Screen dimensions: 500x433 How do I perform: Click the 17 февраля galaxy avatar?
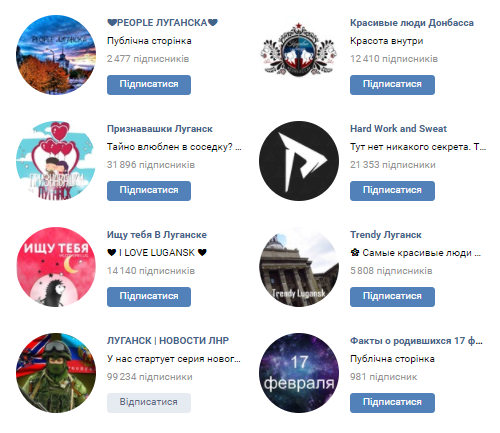point(299,373)
